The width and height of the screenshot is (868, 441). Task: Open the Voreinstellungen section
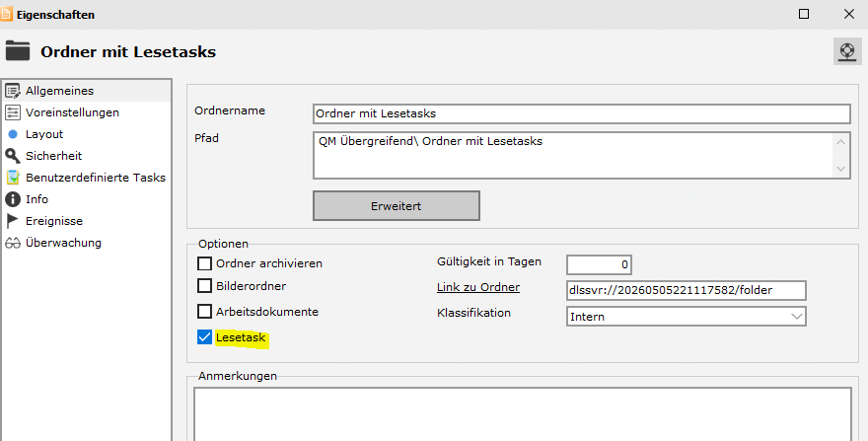tap(87, 112)
